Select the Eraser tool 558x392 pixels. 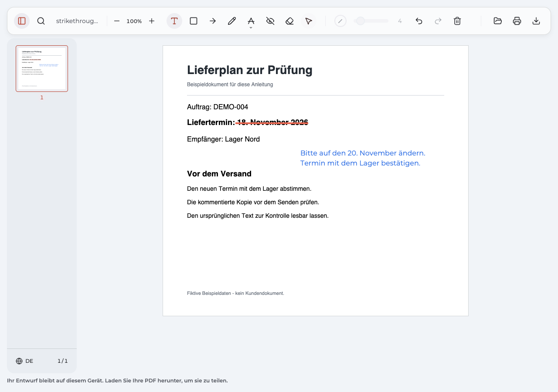click(289, 21)
